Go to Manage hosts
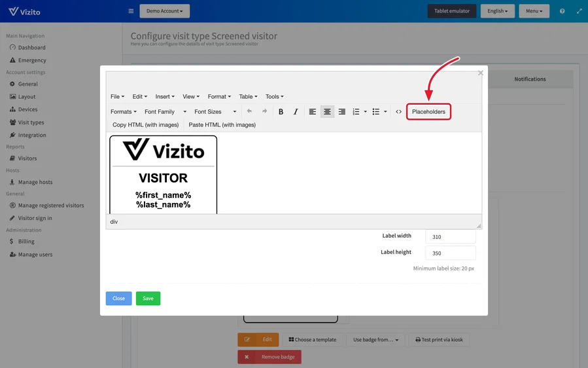This screenshot has height=368, width=588. 35,182
